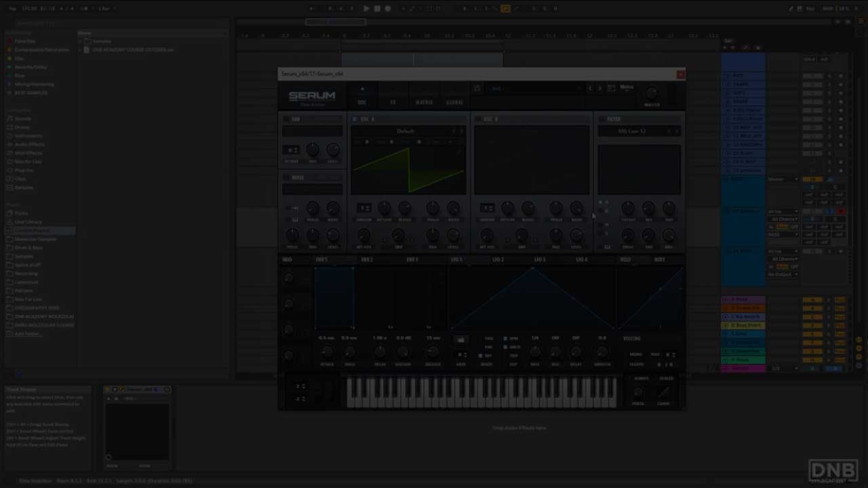
Task: Open the Serum Menu
Action: tap(627, 87)
